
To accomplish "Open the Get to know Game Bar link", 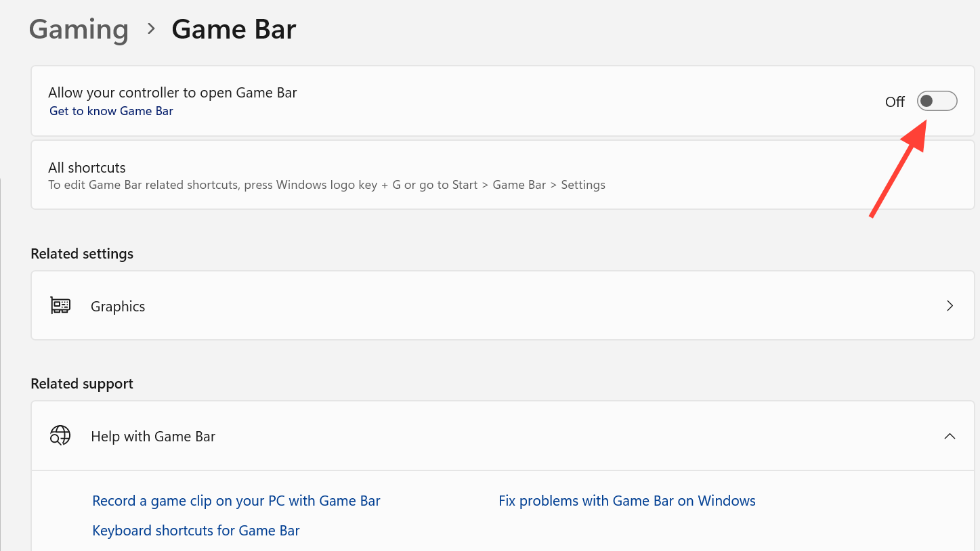I will [111, 111].
